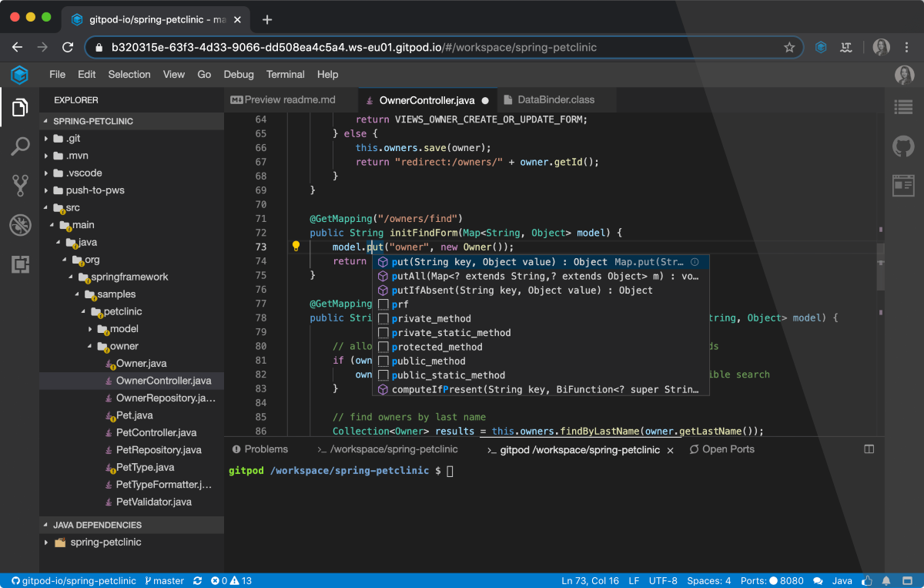The height and width of the screenshot is (588, 924).
Task: Open the Search view in activity bar
Action: click(x=20, y=146)
